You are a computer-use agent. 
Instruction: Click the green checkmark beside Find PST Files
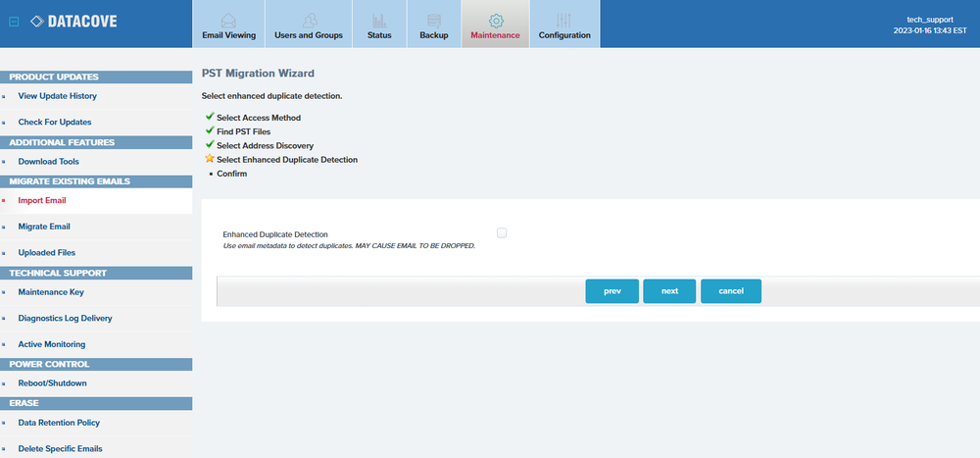coord(210,130)
